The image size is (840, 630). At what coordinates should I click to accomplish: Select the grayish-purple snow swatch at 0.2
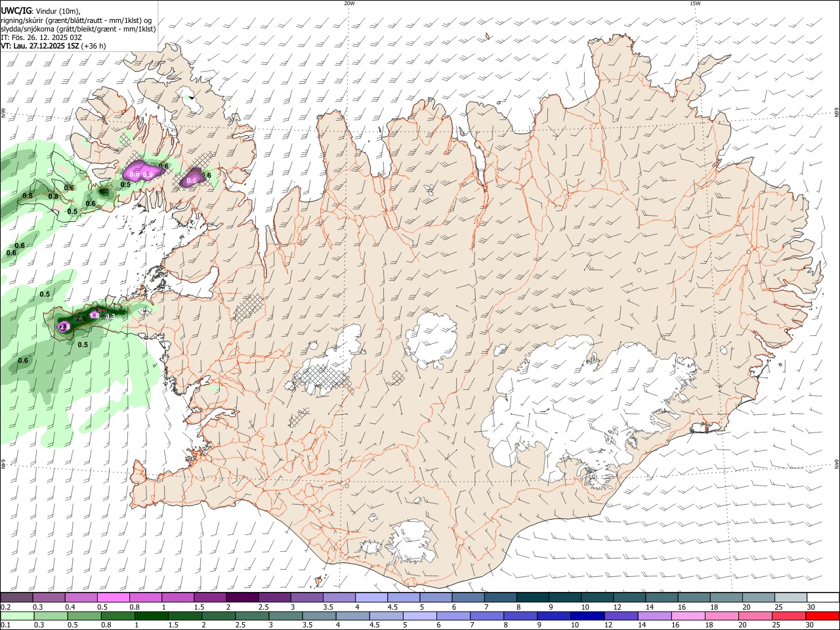[16, 597]
